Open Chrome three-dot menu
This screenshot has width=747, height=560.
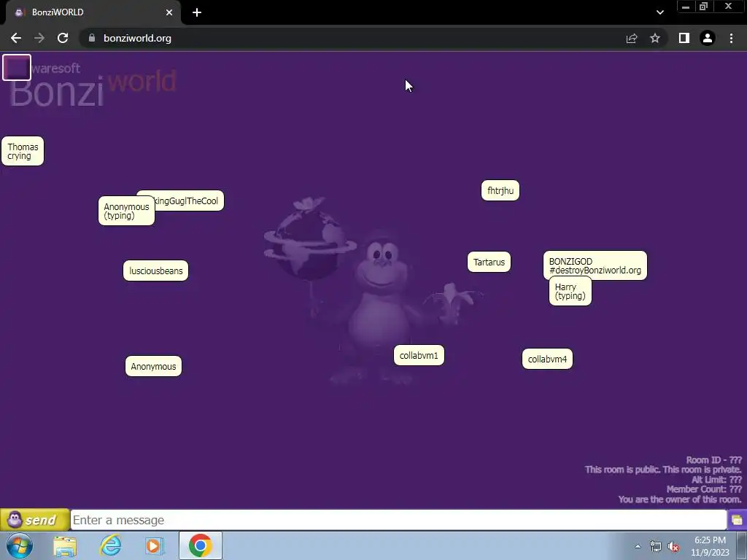click(731, 38)
